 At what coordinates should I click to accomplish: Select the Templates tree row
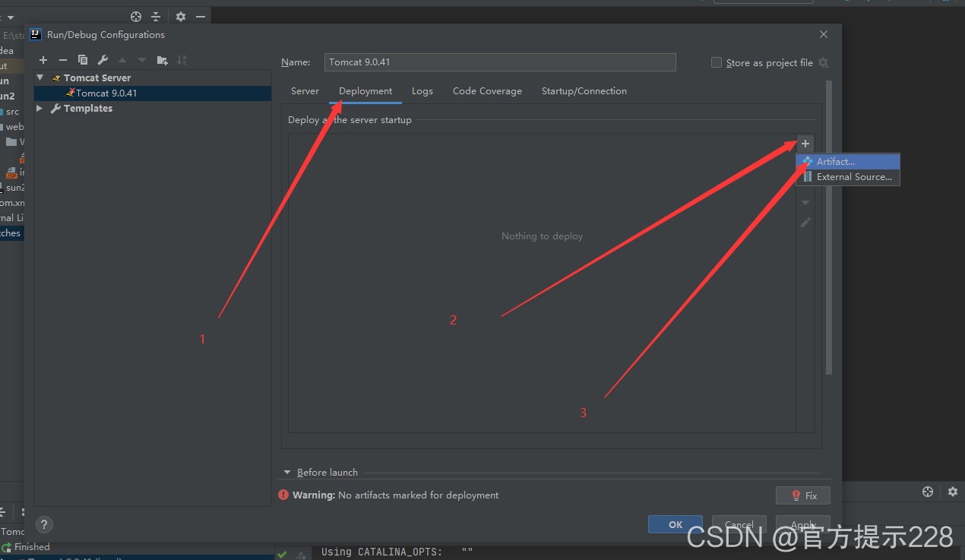[153, 109]
